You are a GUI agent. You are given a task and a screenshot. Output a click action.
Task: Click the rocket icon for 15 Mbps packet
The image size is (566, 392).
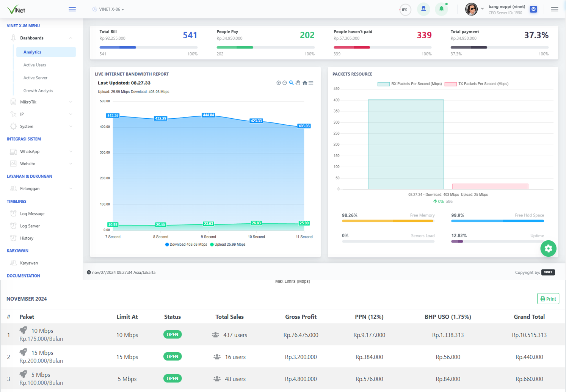click(x=23, y=352)
